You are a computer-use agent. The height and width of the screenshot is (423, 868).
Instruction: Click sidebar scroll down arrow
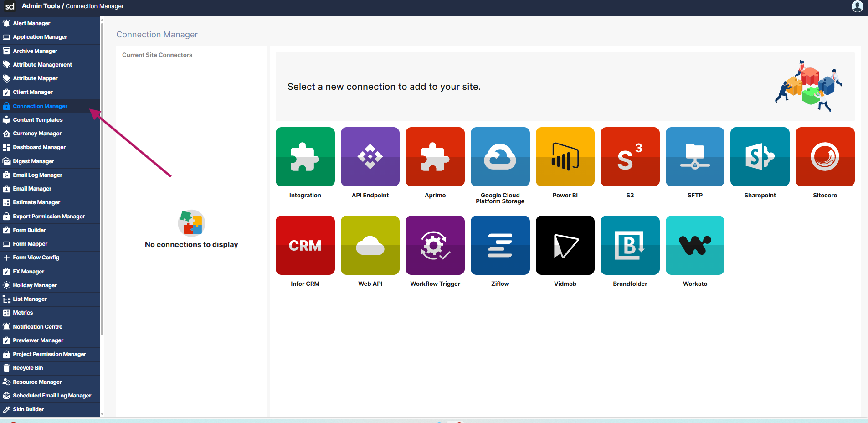click(x=102, y=414)
